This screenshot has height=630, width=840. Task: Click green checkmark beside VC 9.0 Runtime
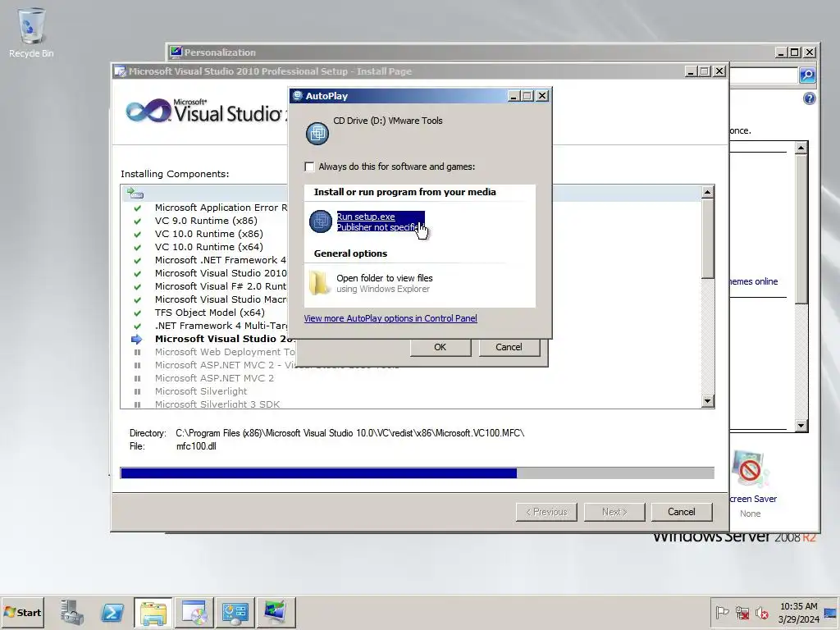point(137,221)
